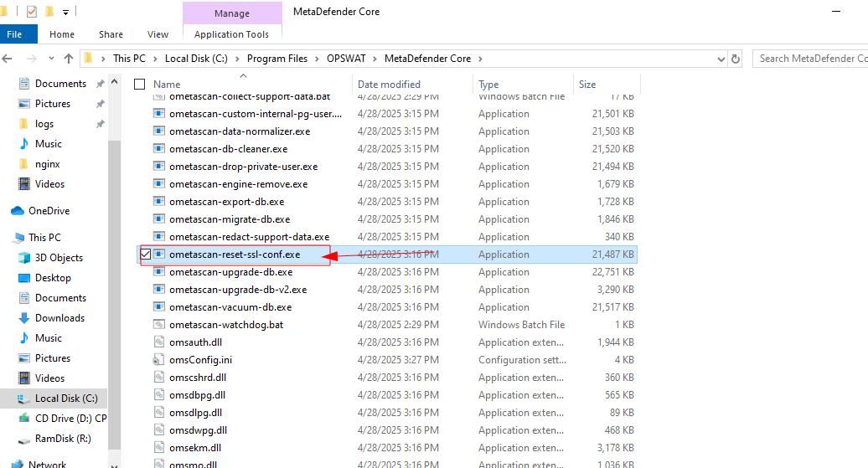Open nginx folder in sidebar

coord(47,164)
